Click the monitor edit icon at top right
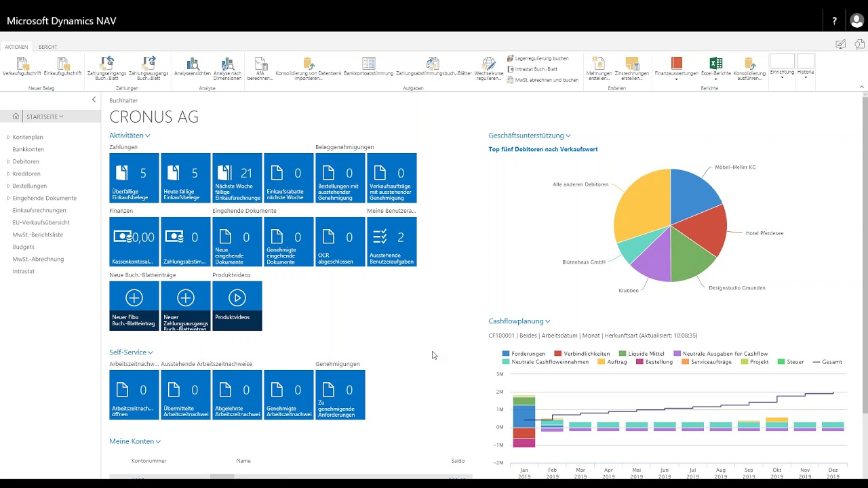 pyautogui.click(x=841, y=44)
